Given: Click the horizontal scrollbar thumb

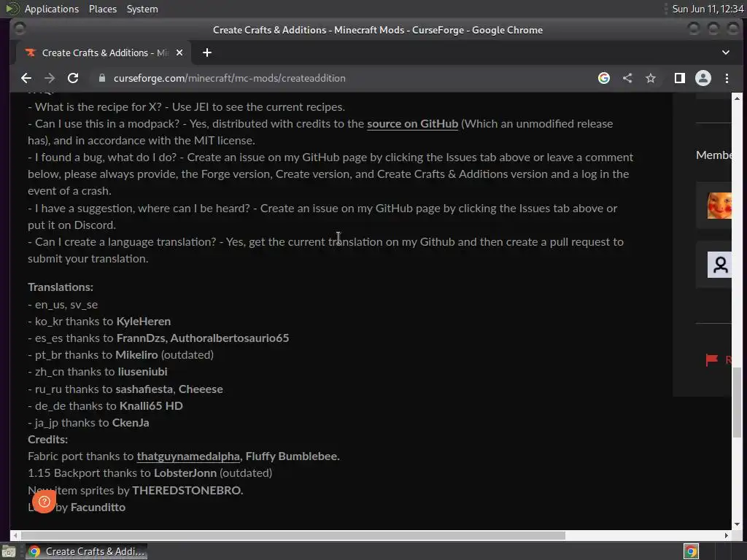Looking at the screenshot, I should pyautogui.click(x=293, y=535).
